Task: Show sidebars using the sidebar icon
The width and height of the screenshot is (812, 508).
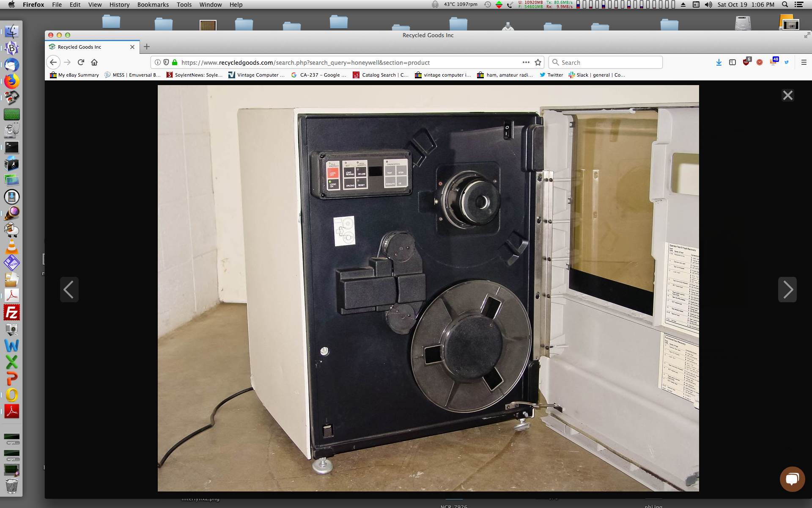Action: pyautogui.click(x=732, y=62)
